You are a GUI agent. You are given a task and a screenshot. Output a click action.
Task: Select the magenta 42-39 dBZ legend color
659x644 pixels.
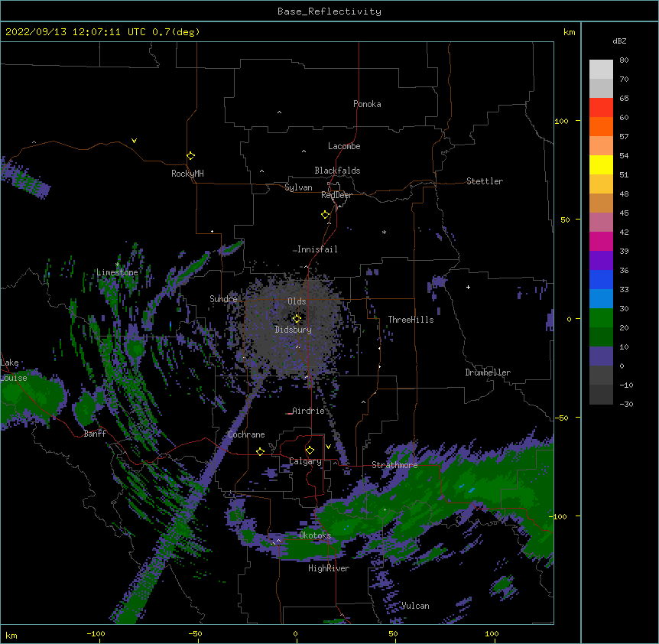(601, 241)
